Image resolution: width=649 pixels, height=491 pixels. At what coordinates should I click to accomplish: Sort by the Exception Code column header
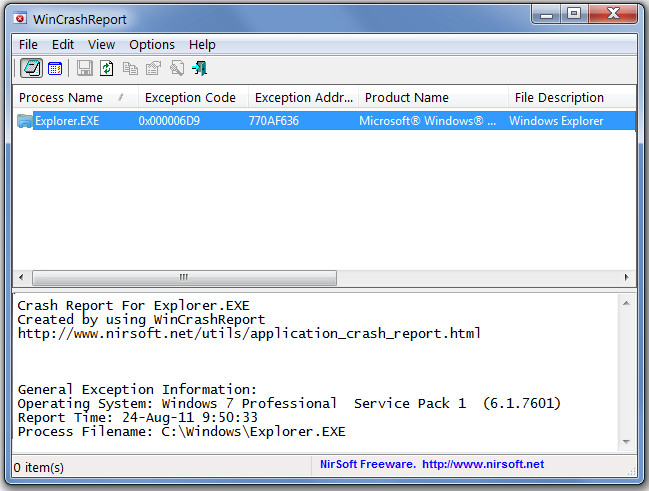193,98
